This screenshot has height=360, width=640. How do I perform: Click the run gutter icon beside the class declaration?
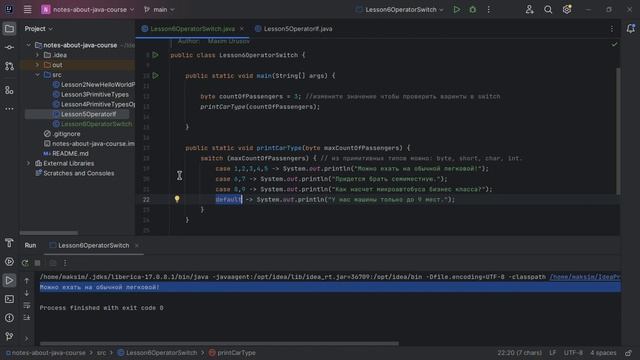point(155,55)
